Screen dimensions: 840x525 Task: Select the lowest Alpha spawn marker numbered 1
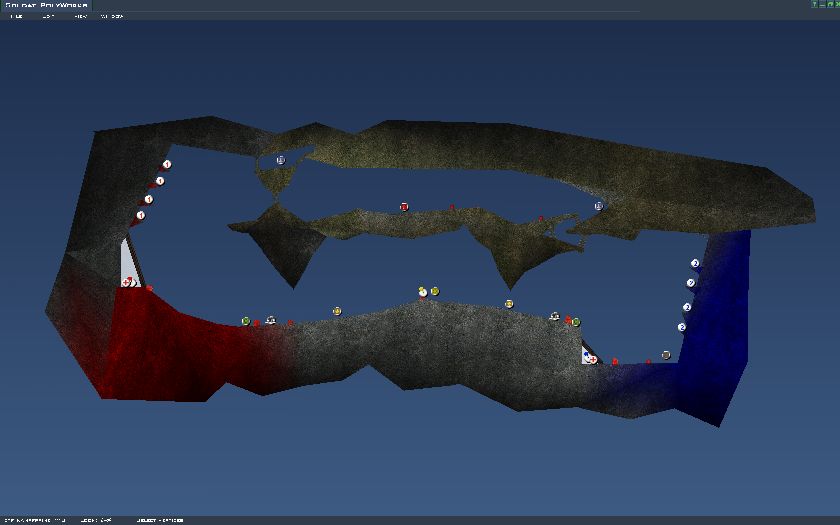(141, 215)
